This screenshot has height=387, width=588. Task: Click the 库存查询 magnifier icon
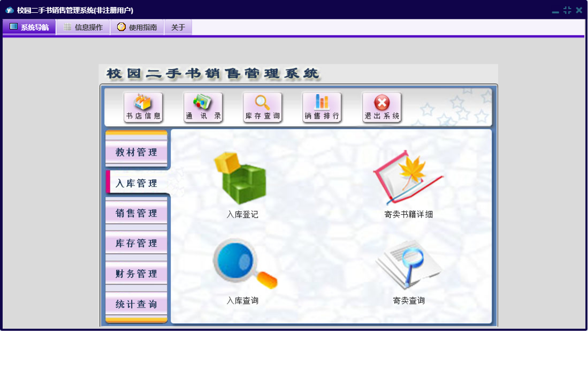tap(262, 107)
